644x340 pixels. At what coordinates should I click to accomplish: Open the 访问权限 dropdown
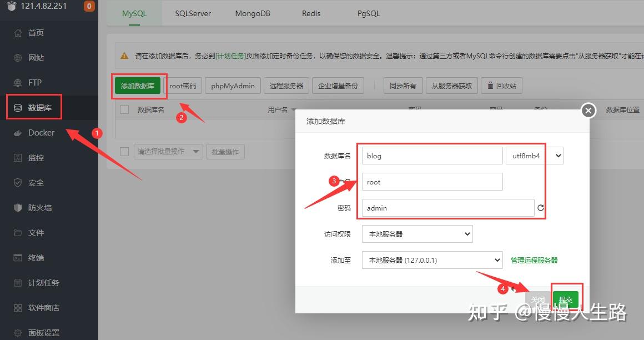point(417,234)
